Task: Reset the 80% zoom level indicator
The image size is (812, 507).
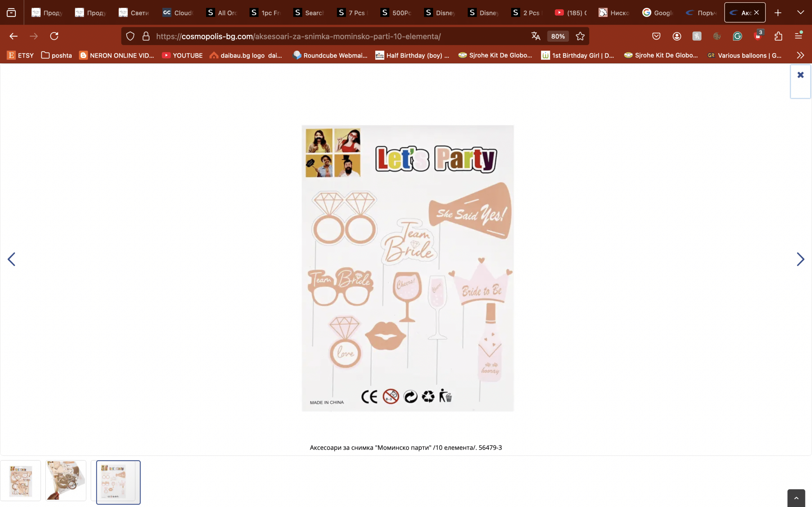Action: pyautogui.click(x=558, y=36)
